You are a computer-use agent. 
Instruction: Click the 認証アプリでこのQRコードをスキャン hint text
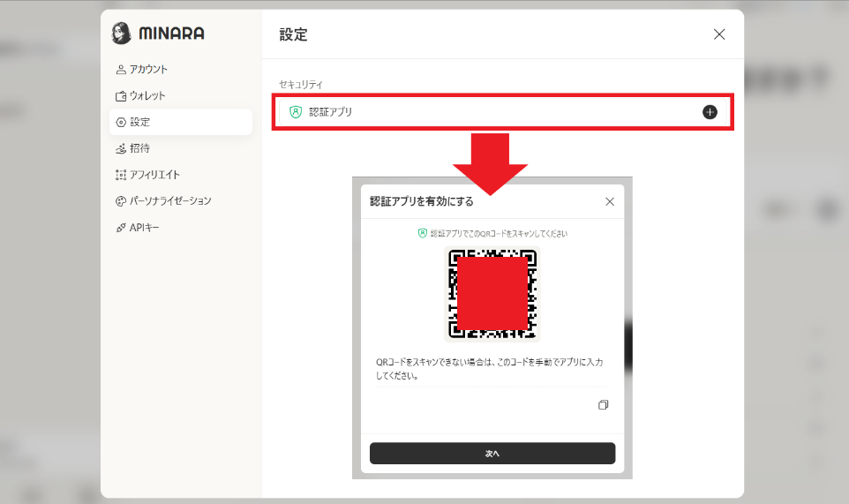coord(499,233)
